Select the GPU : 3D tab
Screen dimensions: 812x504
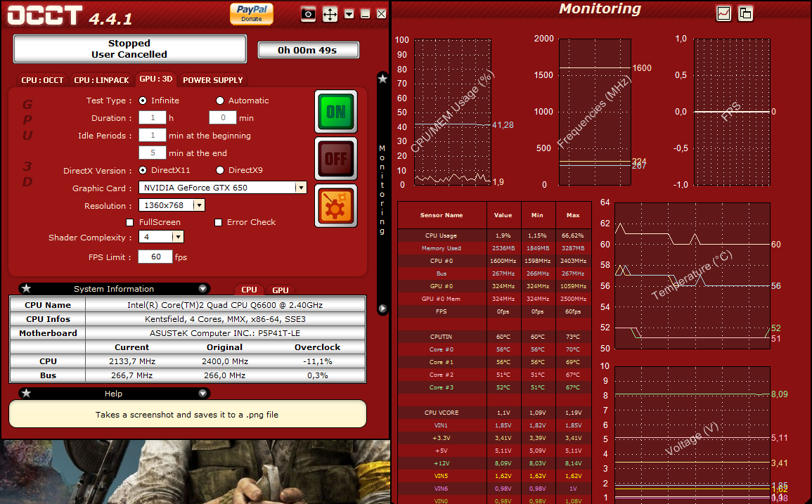tap(156, 79)
